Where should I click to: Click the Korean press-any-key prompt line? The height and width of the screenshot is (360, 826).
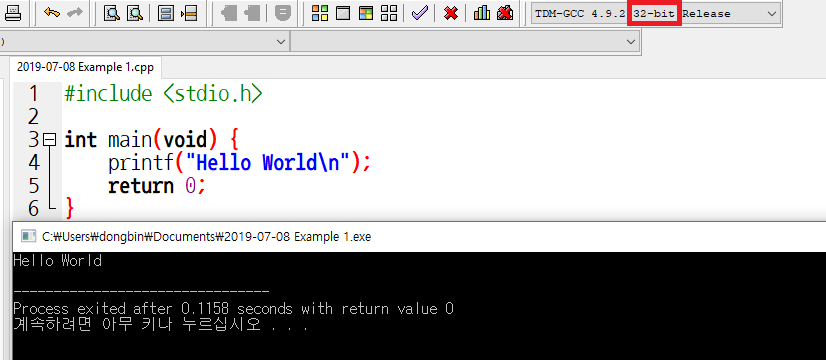[x=161, y=325]
